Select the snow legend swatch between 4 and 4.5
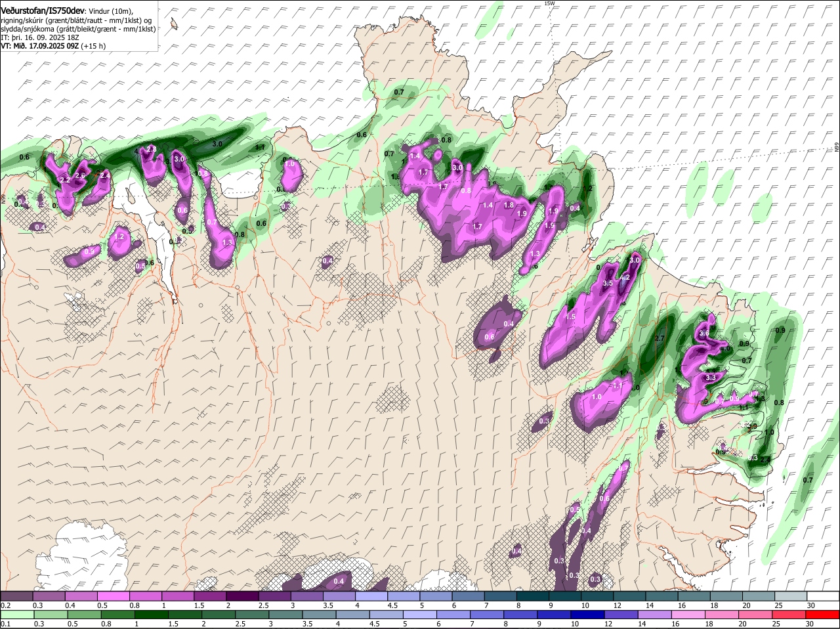Screen dimensions: 840x629 (371, 596)
